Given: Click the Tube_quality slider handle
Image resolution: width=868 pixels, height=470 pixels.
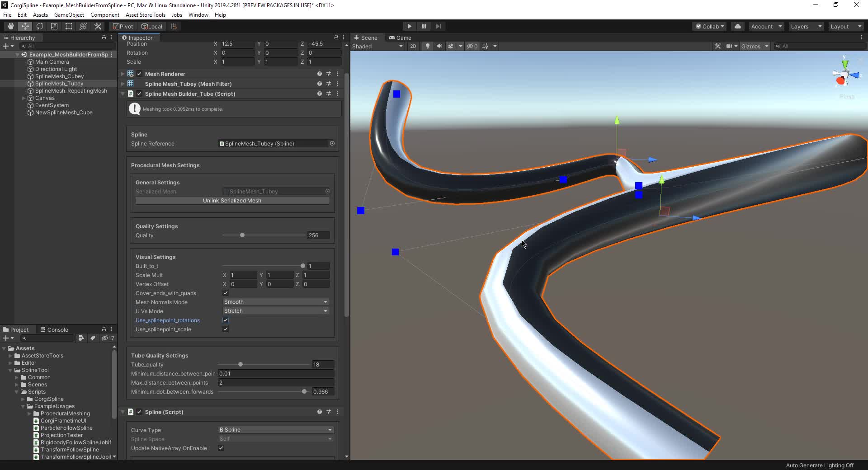Looking at the screenshot, I should tap(241, 364).
